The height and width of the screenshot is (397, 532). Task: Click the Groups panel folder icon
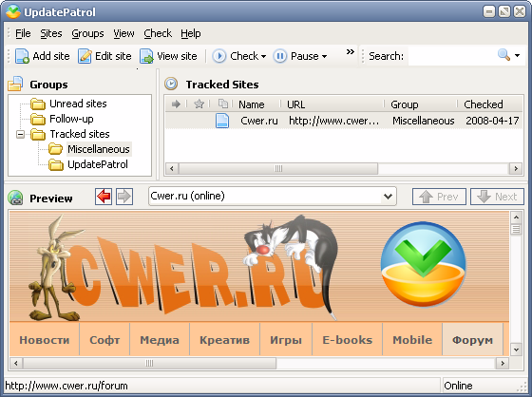click(x=15, y=84)
